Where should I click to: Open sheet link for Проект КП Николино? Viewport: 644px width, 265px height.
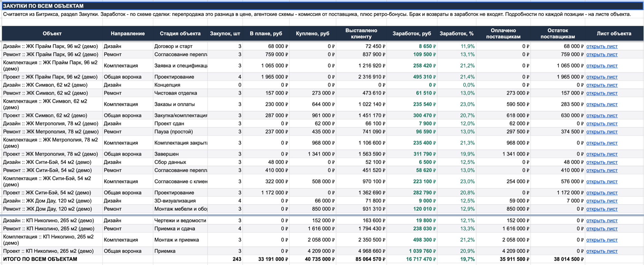pos(602,251)
